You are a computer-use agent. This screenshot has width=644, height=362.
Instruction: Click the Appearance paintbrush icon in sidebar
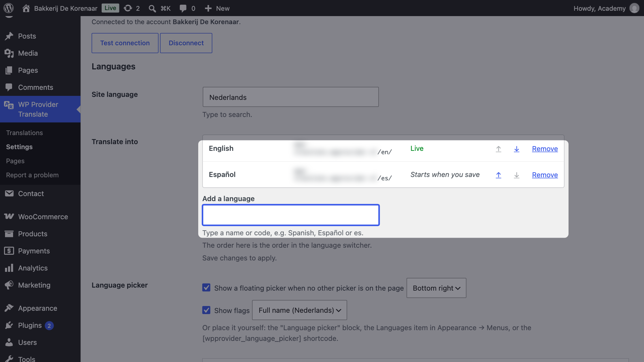click(9, 308)
